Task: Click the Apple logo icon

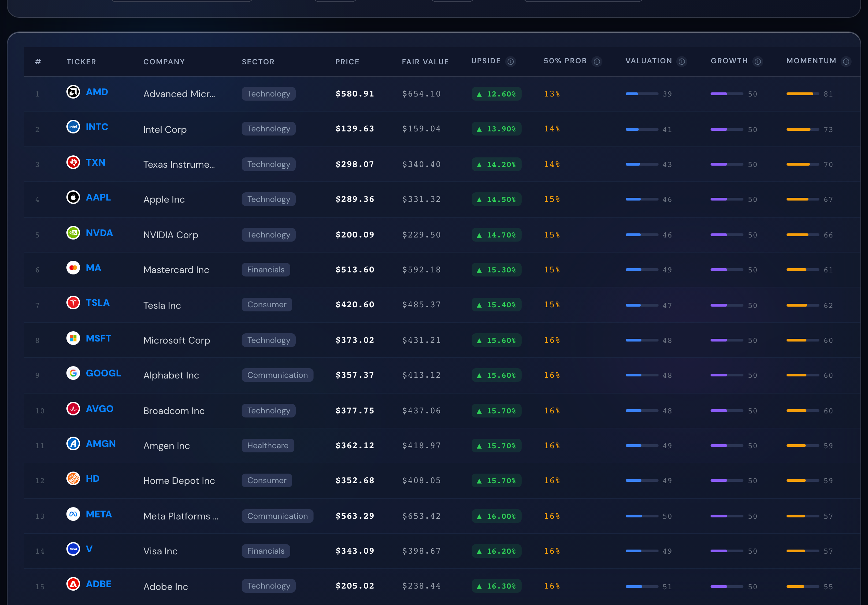Action: tap(73, 197)
